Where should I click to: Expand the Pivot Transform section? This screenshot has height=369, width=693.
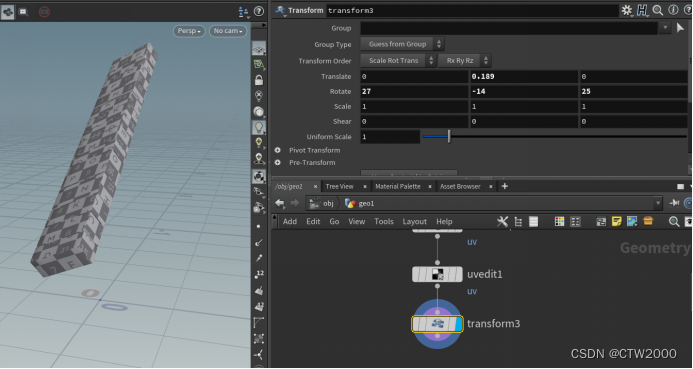[278, 150]
